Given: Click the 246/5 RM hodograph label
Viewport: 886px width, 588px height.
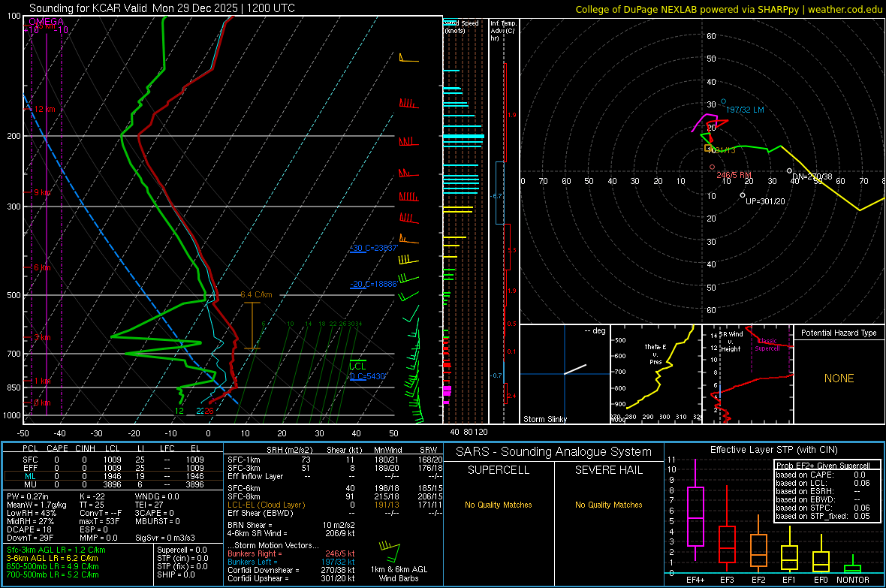Looking at the screenshot, I should point(734,175).
